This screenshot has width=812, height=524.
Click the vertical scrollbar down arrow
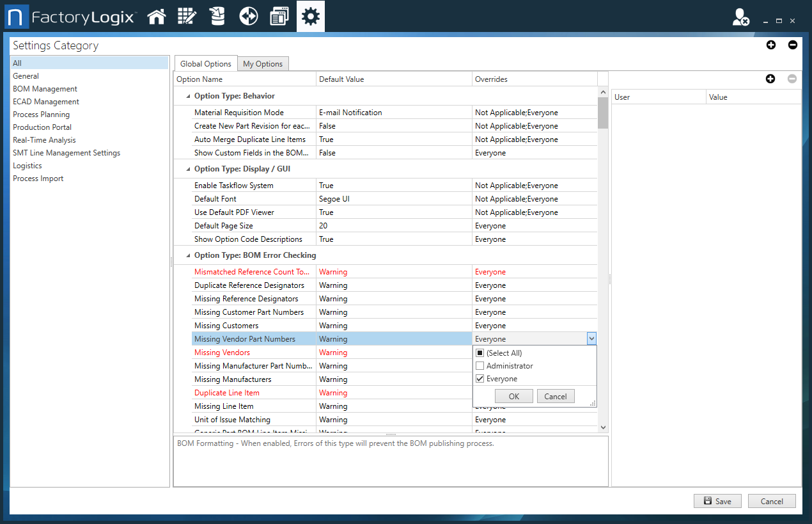pos(602,427)
